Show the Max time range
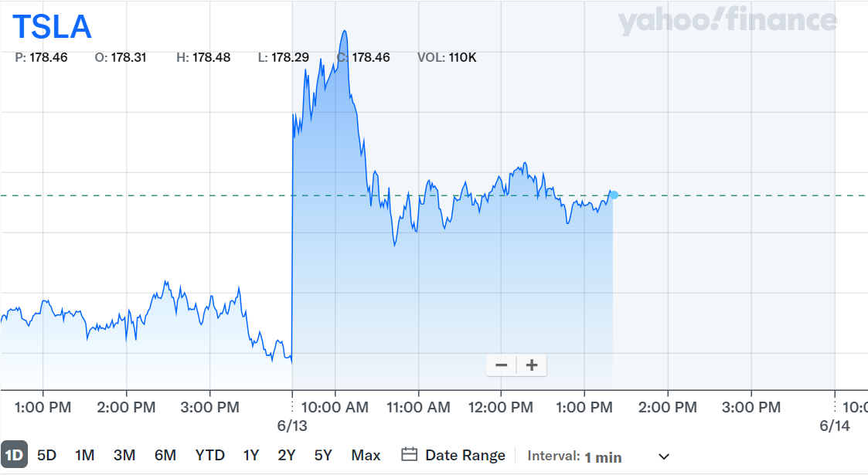 [x=366, y=455]
